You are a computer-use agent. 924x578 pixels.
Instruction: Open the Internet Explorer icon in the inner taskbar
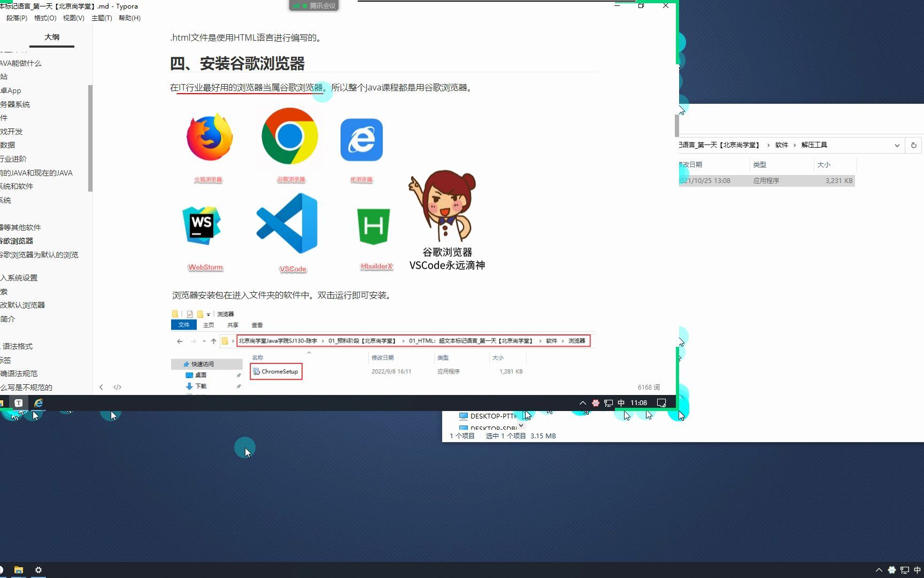click(38, 403)
